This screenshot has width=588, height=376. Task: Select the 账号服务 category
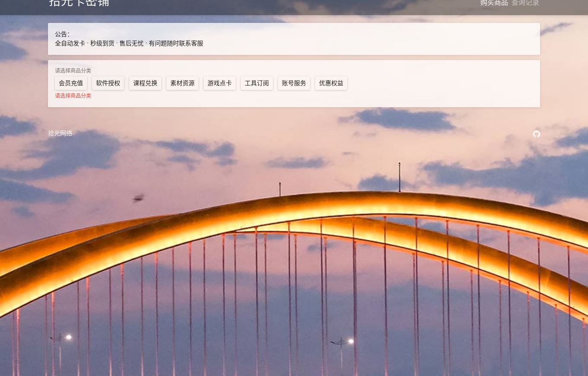click(294, 83)
